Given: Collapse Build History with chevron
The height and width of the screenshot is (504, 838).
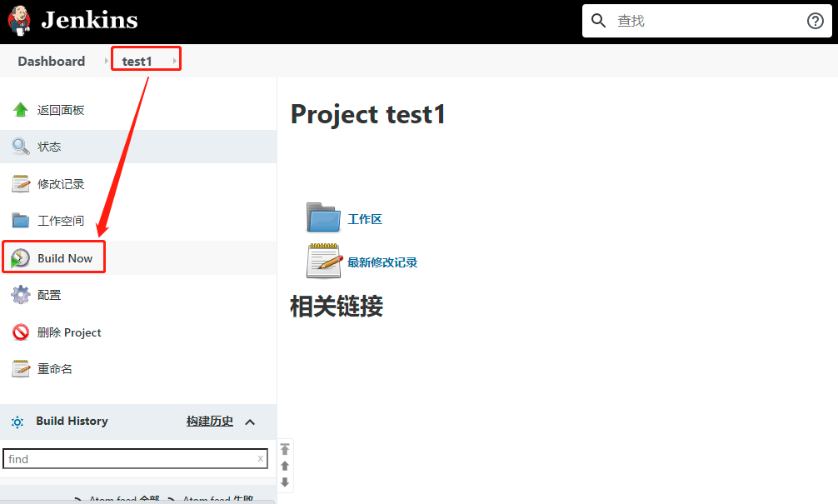Looking at the screenshot, I should point(250,422).
